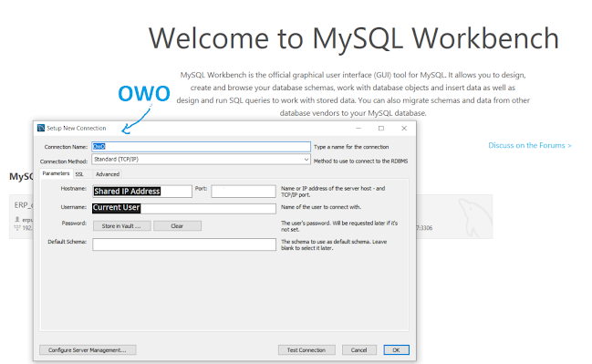This screenshot has height=364, width=592.
Task: Click the MySQL Workbench icon in dialog title bar
Action: coord(41,128)
